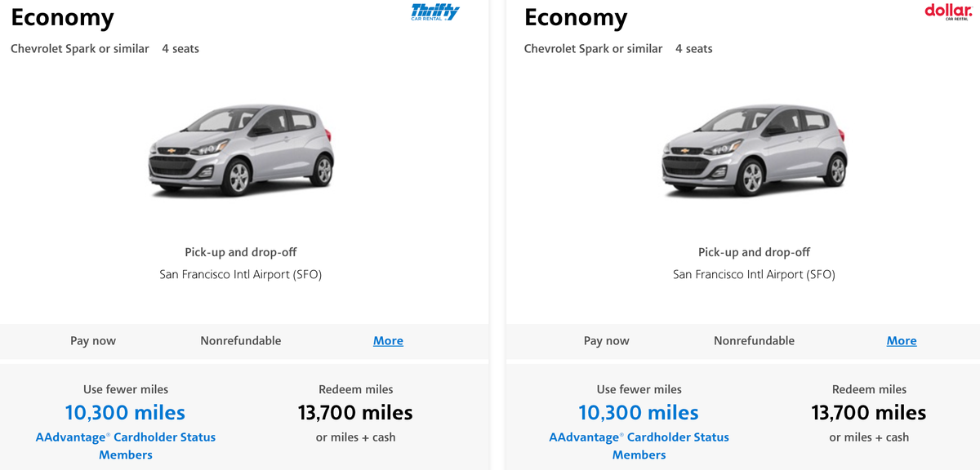Click the Economy heading on Thrifty card
This screenshot has height=470, width=980.
coord(62,18)
